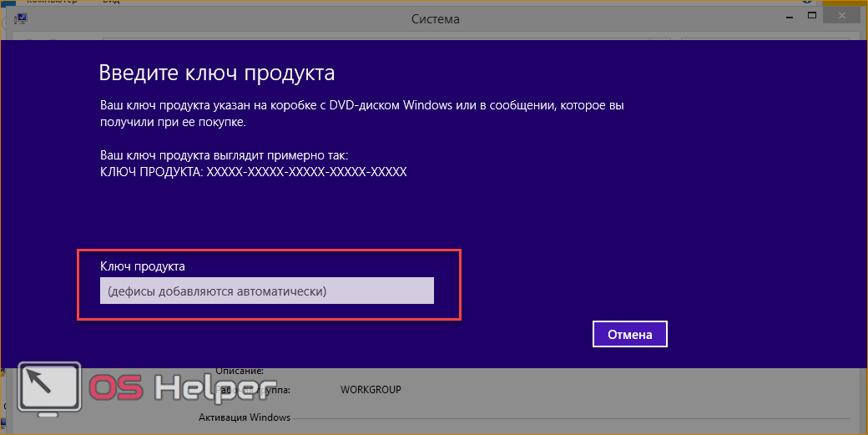Minimize the Система window
Image resolution: width=868 pixels, height=435 pixels.
click(790, 18)
